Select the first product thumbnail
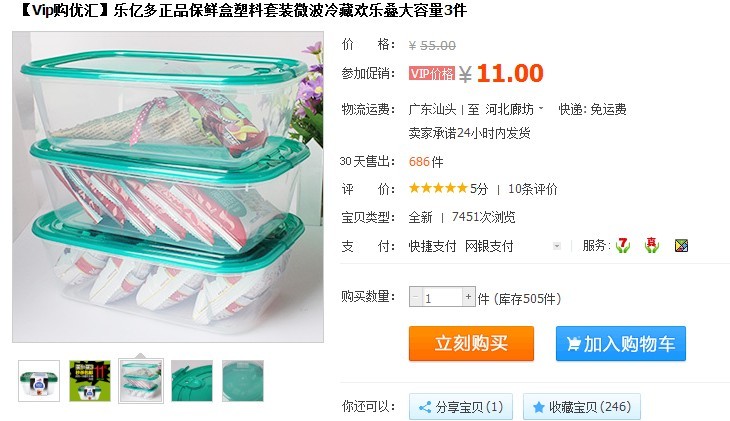This screenshot has width=730, height=421. click(x=39, y=380)
